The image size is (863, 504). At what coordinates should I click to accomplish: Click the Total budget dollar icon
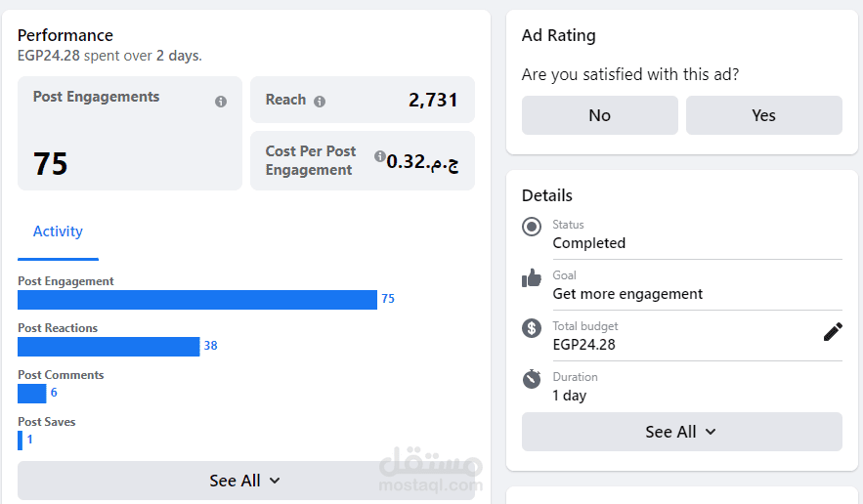tap(532, 328)
